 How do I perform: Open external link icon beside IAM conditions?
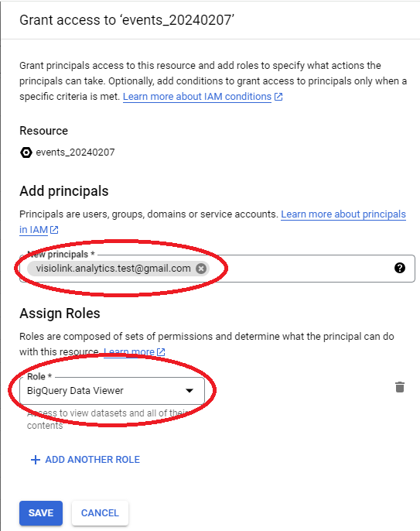[x=278, y=97]
